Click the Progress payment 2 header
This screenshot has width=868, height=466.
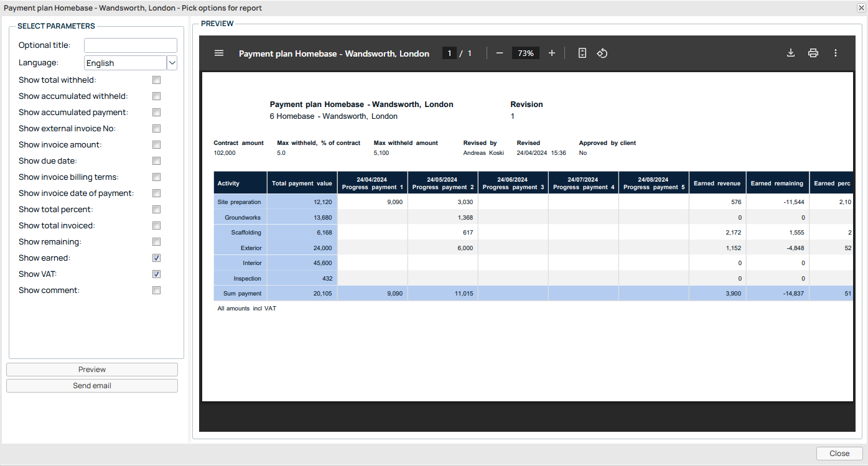coord(443,183)
